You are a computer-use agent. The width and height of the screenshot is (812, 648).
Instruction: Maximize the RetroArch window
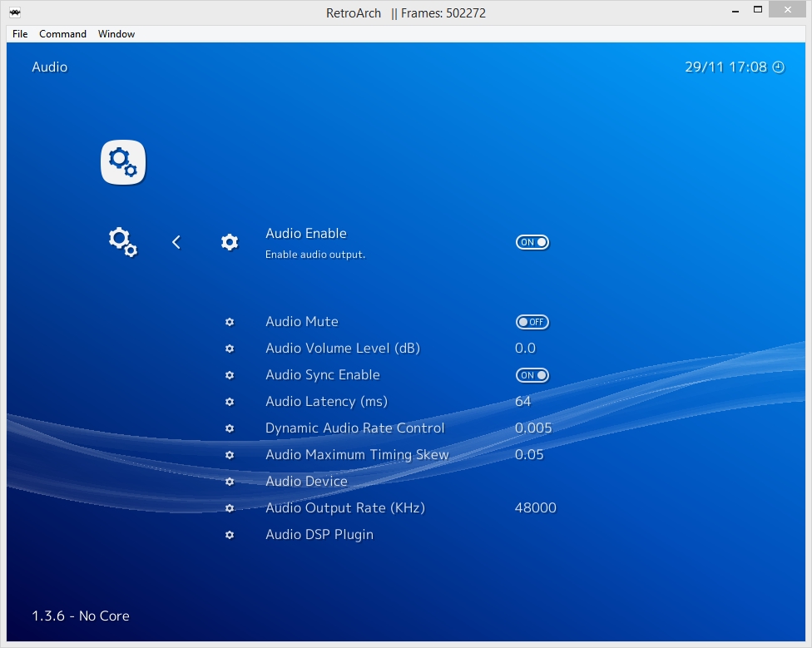[758, 10]
